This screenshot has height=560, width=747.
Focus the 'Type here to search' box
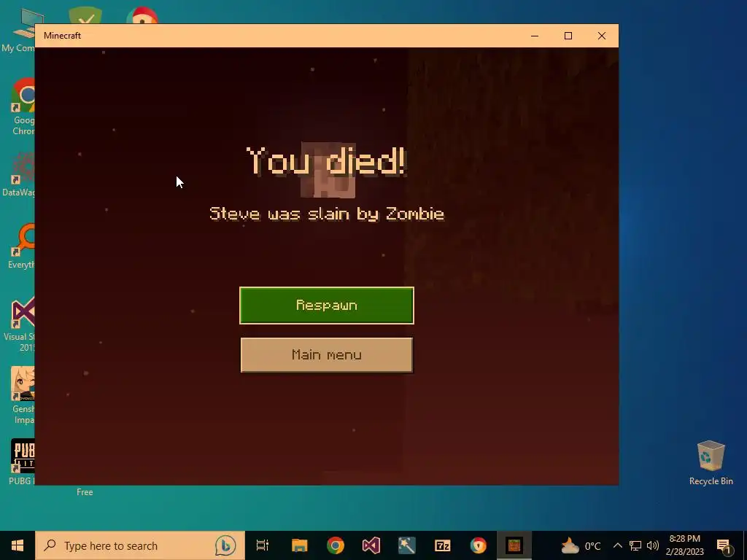coord(140,545)
